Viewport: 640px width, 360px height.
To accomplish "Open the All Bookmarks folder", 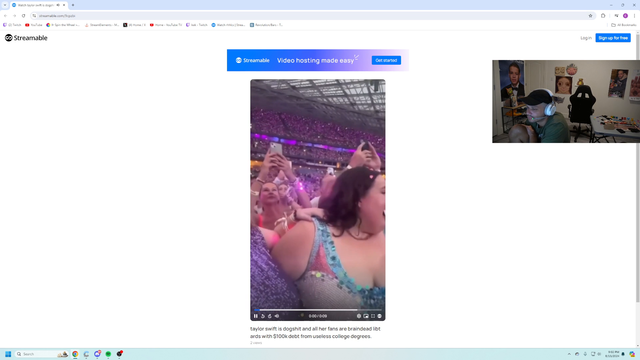I will 623,25.
